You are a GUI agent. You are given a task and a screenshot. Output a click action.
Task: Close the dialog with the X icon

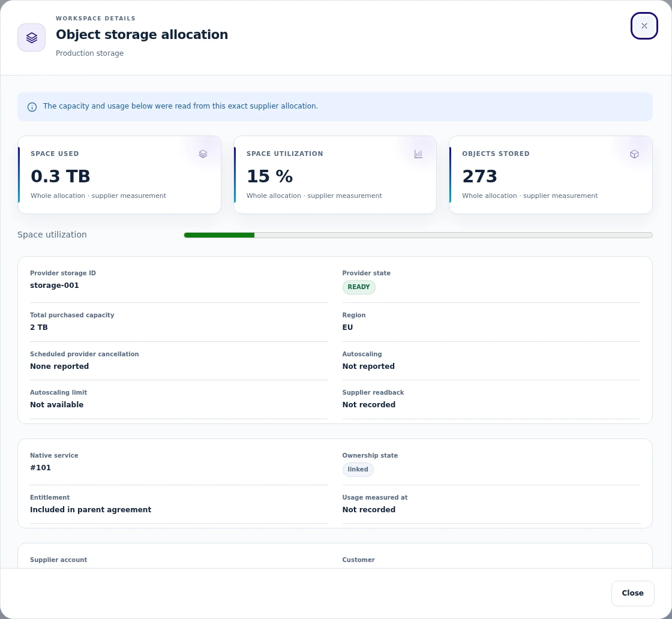click(644, 26)
